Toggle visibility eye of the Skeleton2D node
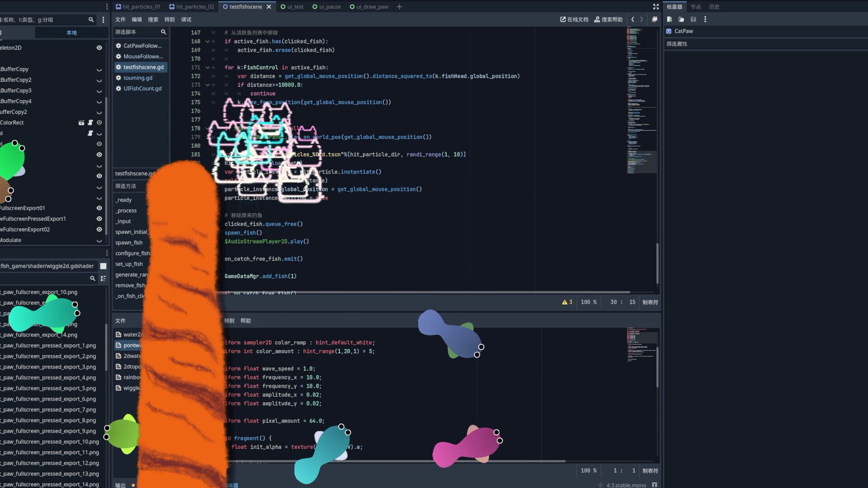The height and width of the screenshot is (488, 868). pos(99,47)
